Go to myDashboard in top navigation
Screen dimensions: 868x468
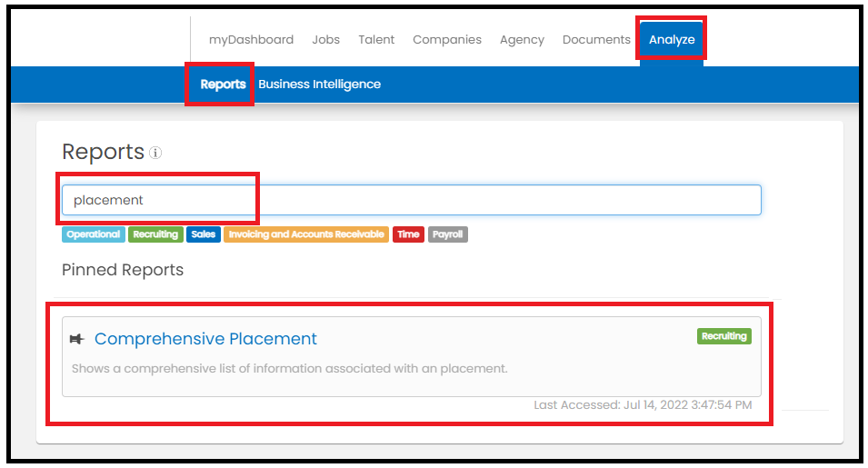[x=252, y=40]
